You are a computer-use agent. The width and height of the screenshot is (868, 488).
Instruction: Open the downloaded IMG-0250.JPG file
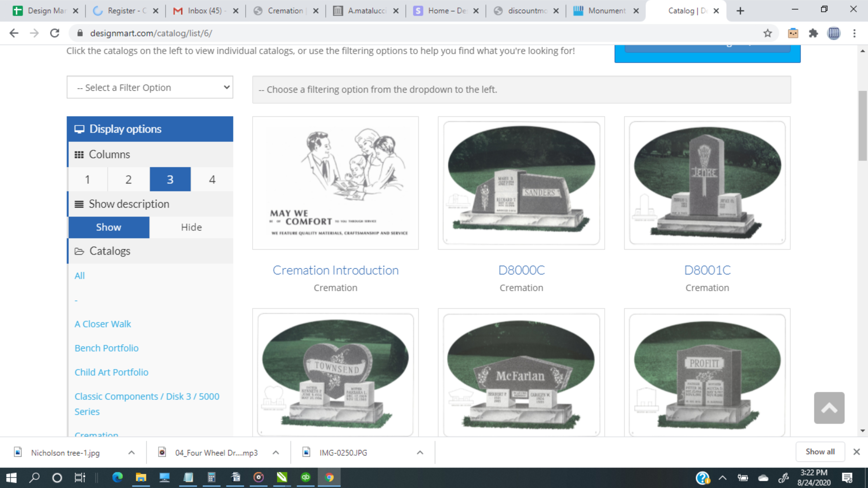(343, 452)
